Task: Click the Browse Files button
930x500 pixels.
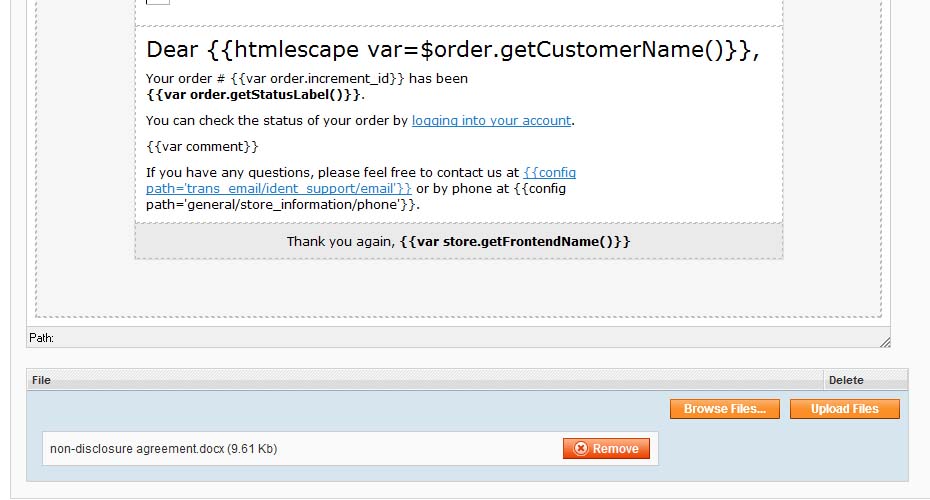Action: [724, 409]
